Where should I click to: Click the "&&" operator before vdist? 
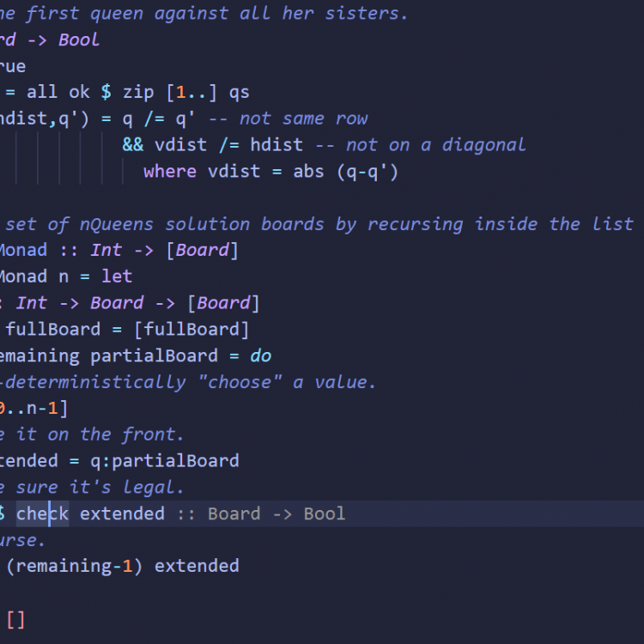[133, 144]
